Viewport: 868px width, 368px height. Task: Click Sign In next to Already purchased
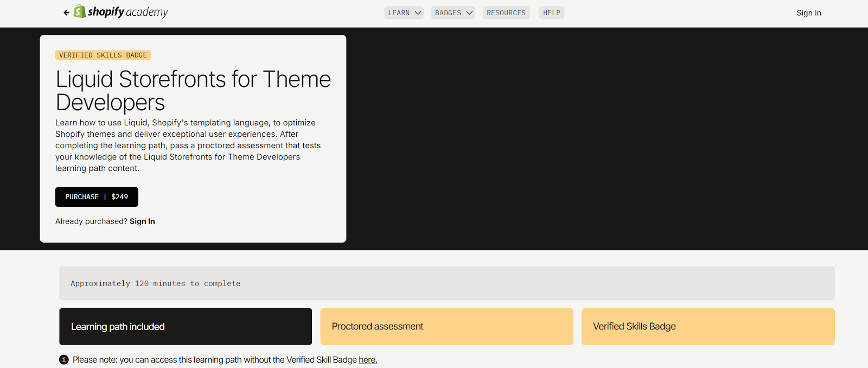pyautogui.click(x=142, y=221)
